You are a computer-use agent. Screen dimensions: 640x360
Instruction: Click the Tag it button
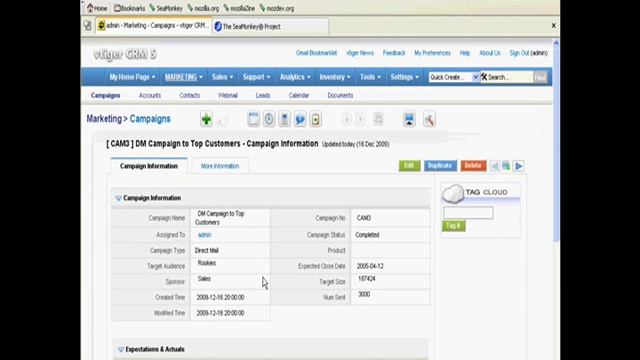453,226
